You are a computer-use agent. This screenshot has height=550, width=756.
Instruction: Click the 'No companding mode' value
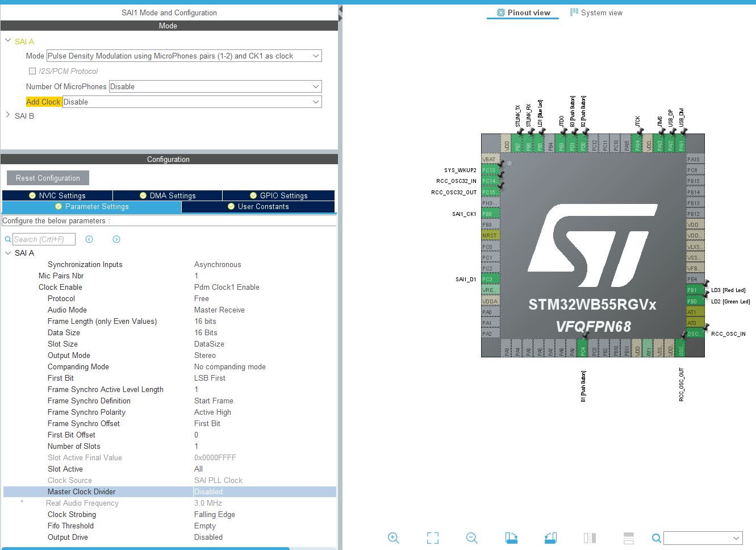(230, 366)
